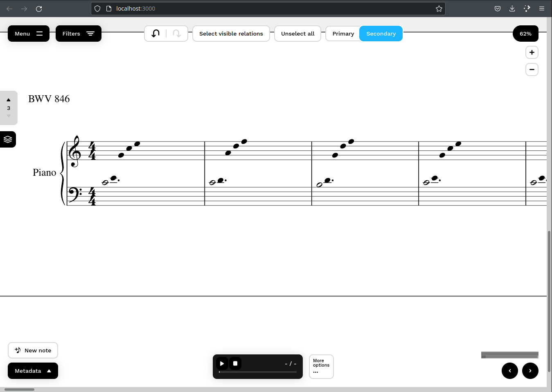
Task: Select the top treble note in measure three
Action: 351,141
